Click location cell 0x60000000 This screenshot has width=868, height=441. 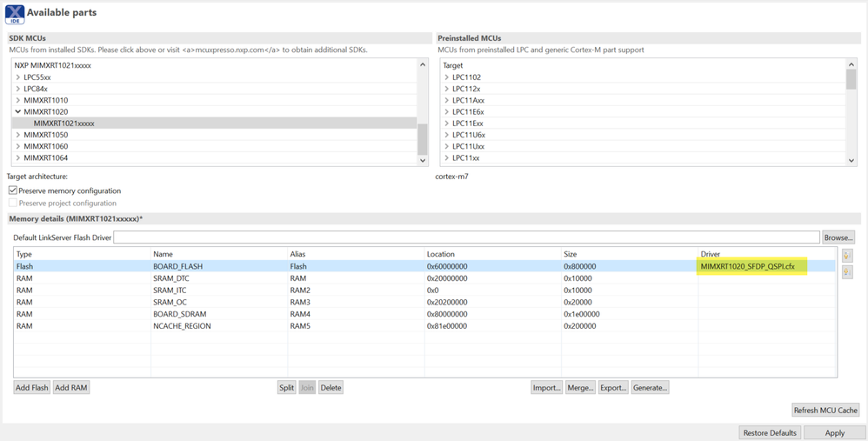447,266
